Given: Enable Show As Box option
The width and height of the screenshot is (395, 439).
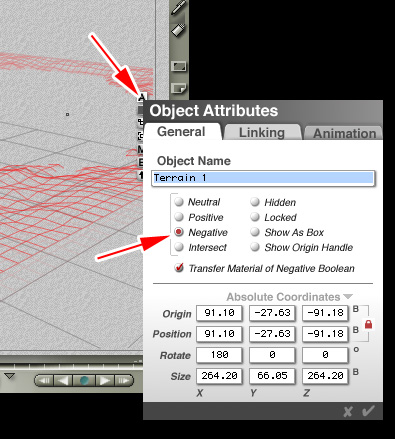Looking at the screenshot, I should (x=255, y=232).
